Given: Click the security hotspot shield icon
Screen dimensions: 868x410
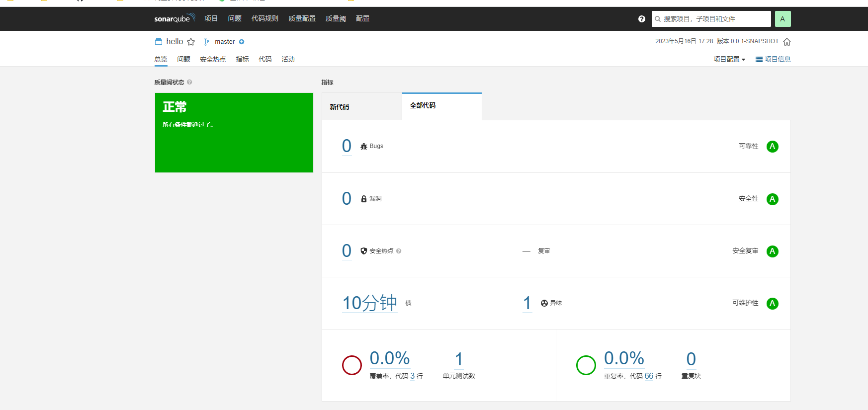Looking at the screenshot, I should pos(364,251).
